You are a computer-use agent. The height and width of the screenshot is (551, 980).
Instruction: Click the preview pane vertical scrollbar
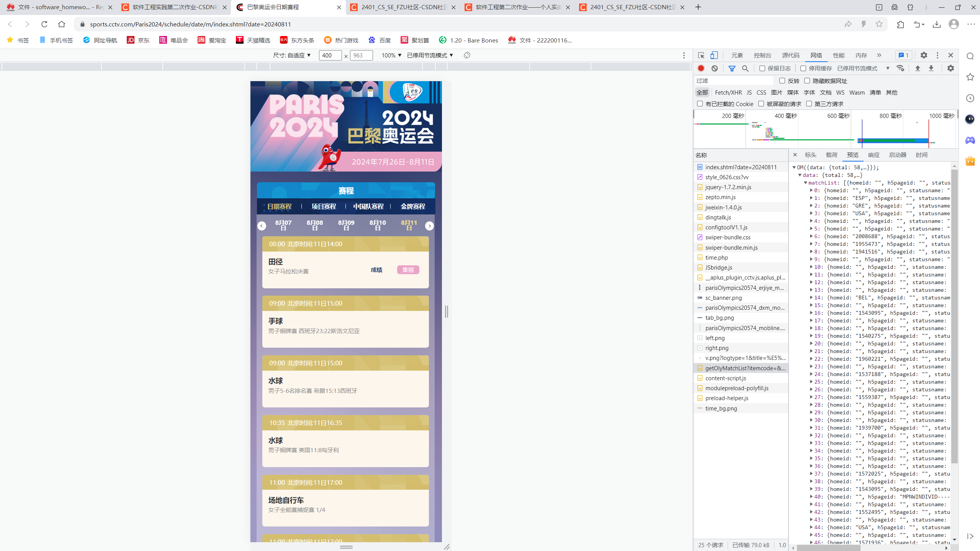point(954,316)
